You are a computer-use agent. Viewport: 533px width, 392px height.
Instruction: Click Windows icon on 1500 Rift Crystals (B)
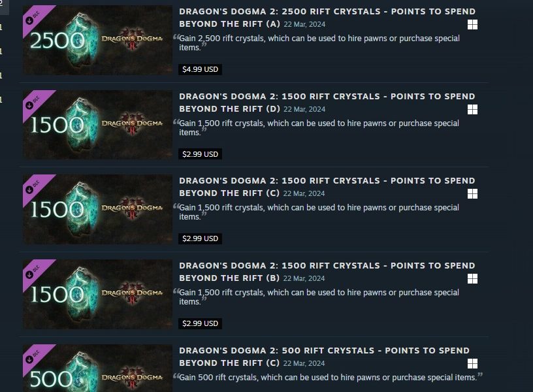click(472, 279)
